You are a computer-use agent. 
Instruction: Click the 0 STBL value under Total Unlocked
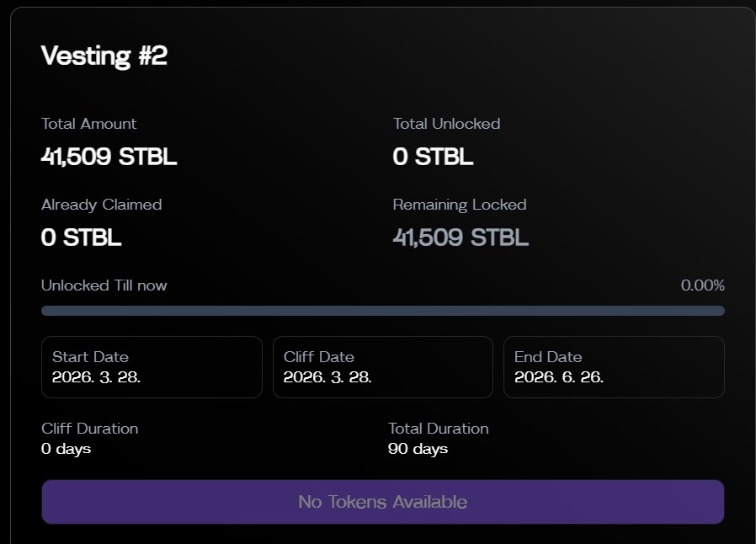(x=433, y=157)
